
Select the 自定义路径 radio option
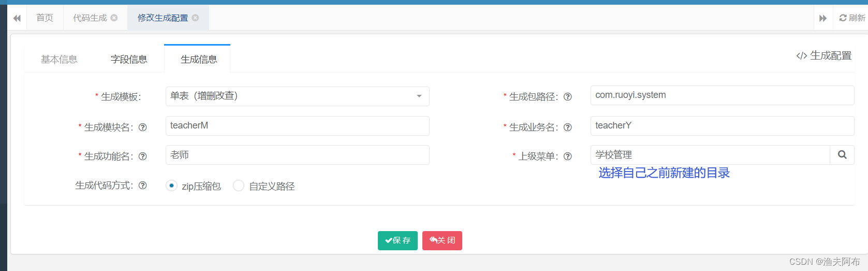(239, 186)
